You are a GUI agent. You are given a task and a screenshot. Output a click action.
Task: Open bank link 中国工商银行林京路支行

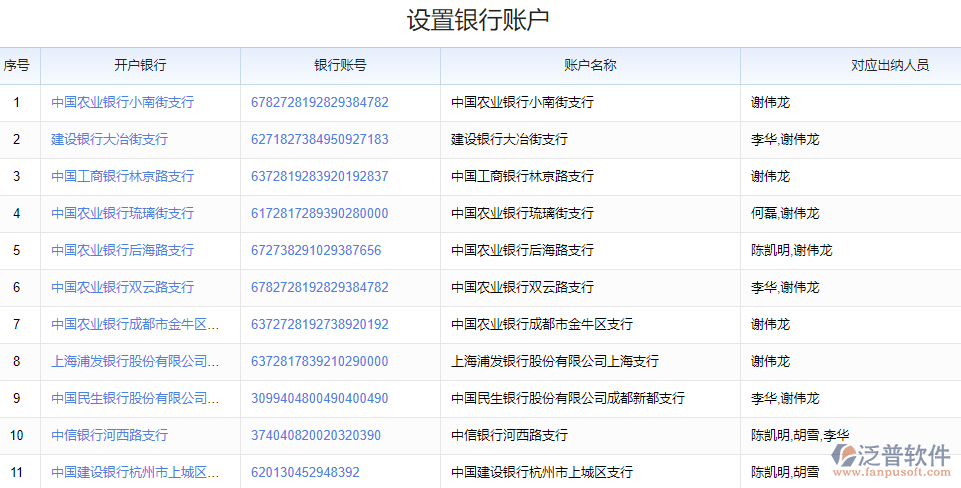[123, 177]
